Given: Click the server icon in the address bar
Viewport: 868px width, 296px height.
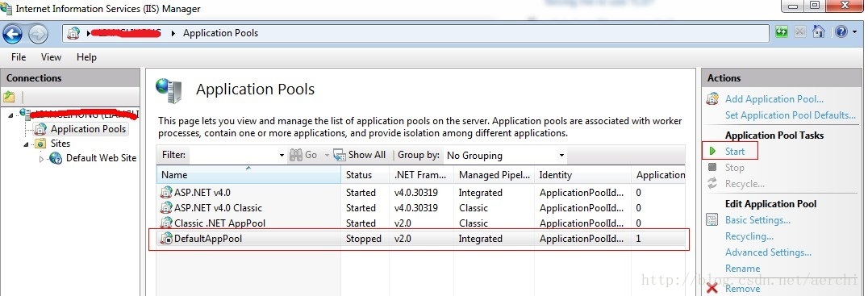Looking at the screenshot, I should click(73, 33).
